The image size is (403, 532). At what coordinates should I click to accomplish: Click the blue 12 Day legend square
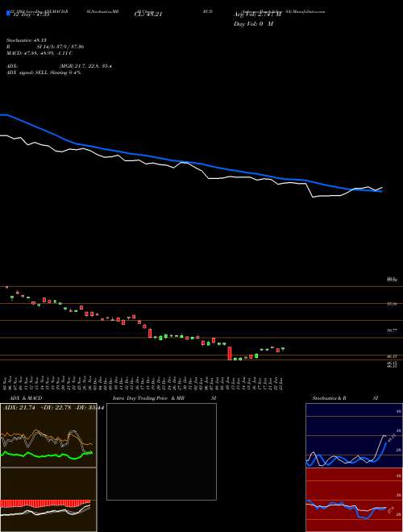click(x=8, y=14)
